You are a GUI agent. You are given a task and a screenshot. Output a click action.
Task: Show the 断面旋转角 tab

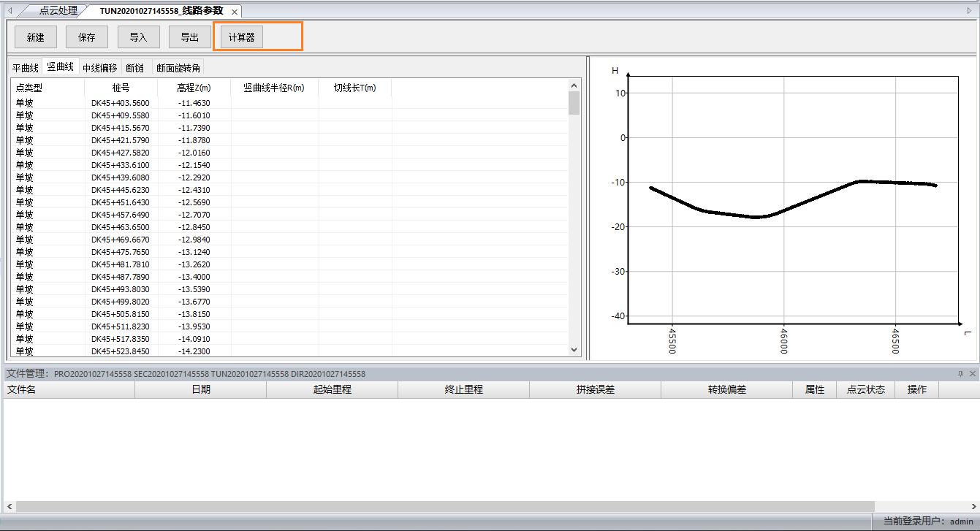coord(178,68)
